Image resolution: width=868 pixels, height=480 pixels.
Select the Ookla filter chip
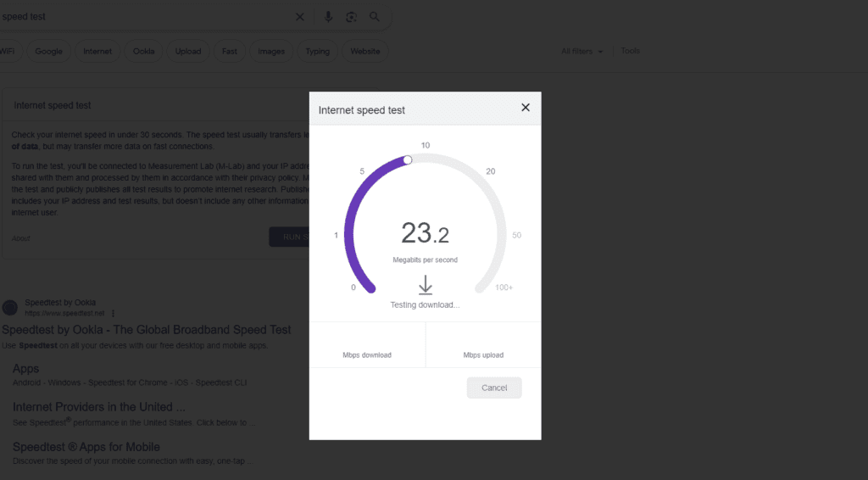click(144, 52)
